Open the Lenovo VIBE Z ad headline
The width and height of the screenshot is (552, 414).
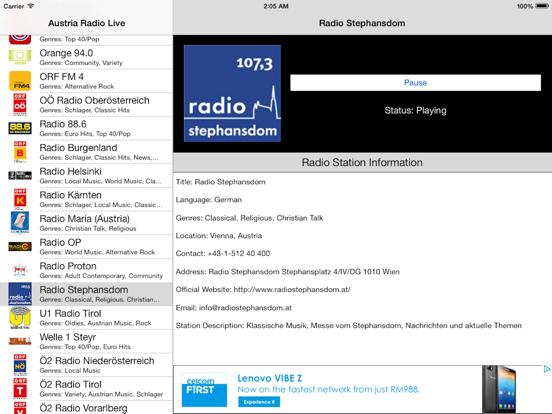pyautogui.click(x=269, y=378)
